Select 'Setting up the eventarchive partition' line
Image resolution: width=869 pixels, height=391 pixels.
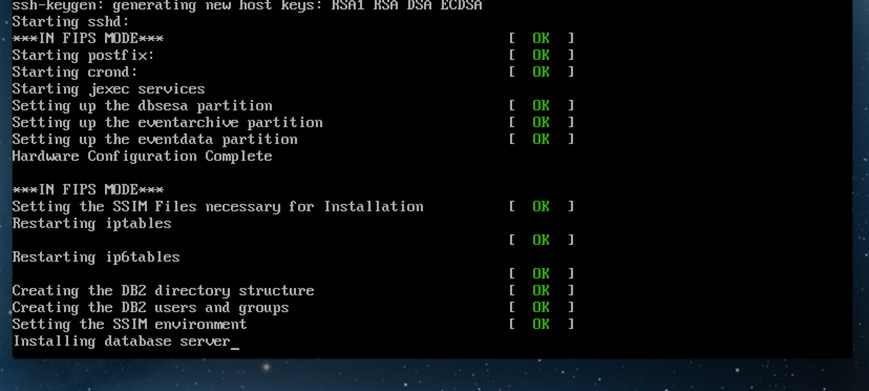click(167, 122)
